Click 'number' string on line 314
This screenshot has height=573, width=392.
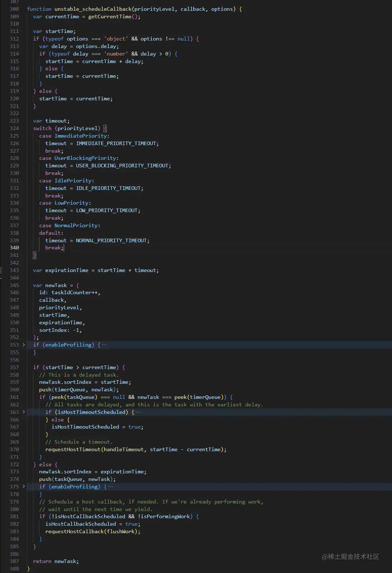click(x=116, y=54)
